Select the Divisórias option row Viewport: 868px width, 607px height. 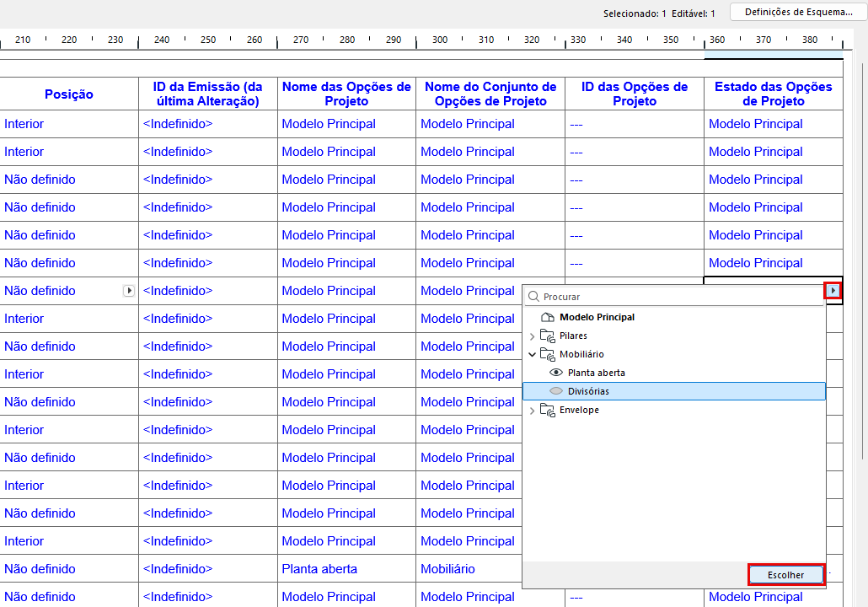coord(674,391)
